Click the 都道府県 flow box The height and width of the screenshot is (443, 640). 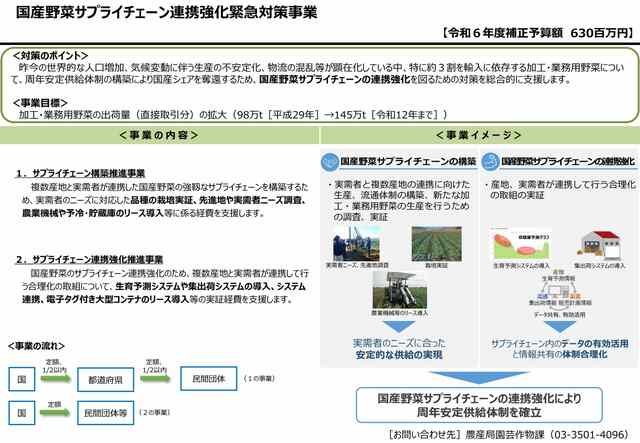[x=104, y=380]
